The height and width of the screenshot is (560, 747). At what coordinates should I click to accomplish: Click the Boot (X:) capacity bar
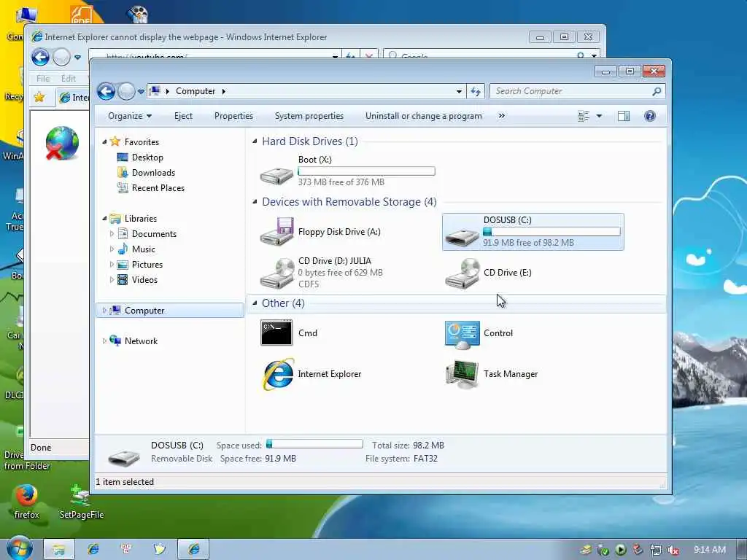366,171
